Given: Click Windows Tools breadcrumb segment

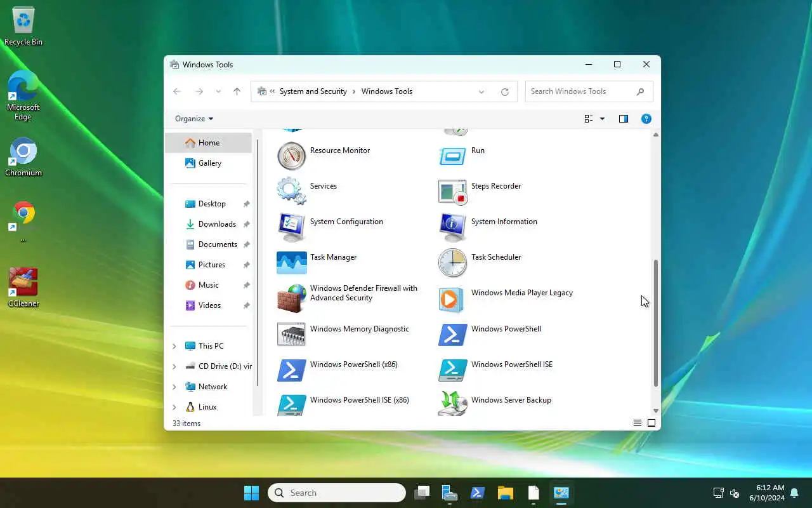Looking at the screenshot, I should point(387,91).
